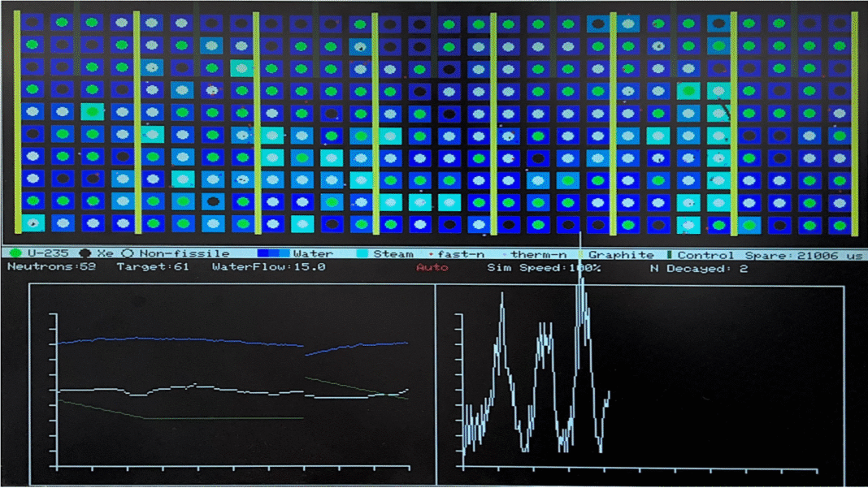The height and width of the screenshot is (488, 868).
Task: Click the Neutrons count readout
Action: pyautogui.click(x=51, y=266)
